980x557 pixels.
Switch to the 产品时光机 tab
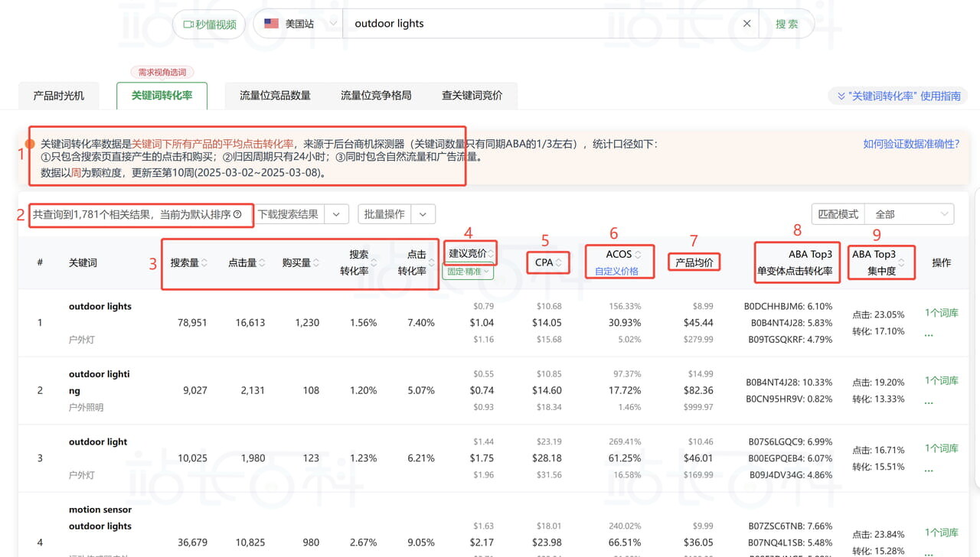tap(59, 96)
